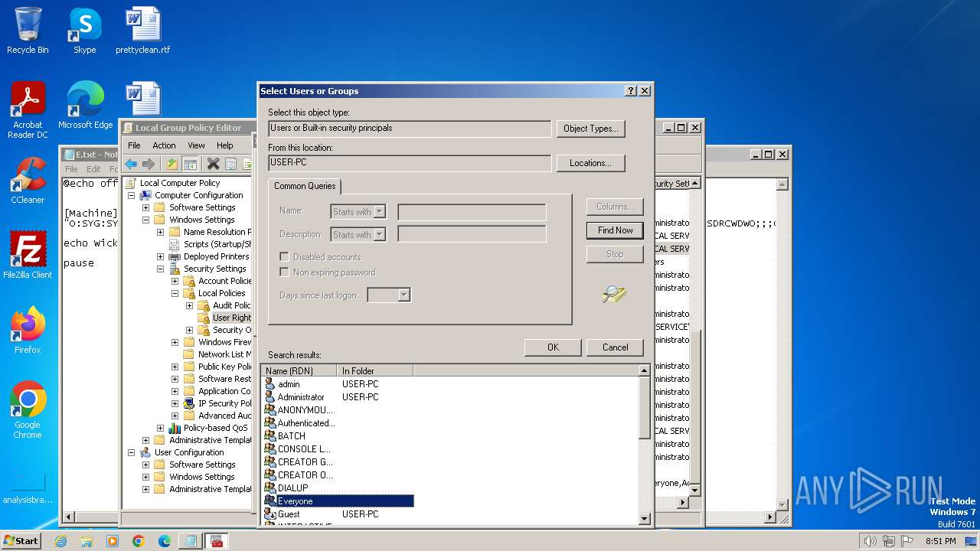Select Acrobat Reader DC desktop icon
This screenshot has width=980, height=551.
click(x=28, y=111)
